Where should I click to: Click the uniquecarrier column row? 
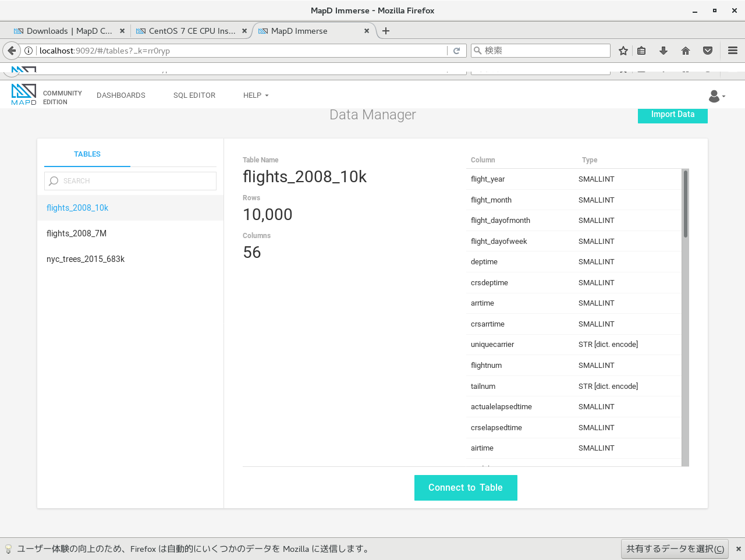[x=574, y=345]
